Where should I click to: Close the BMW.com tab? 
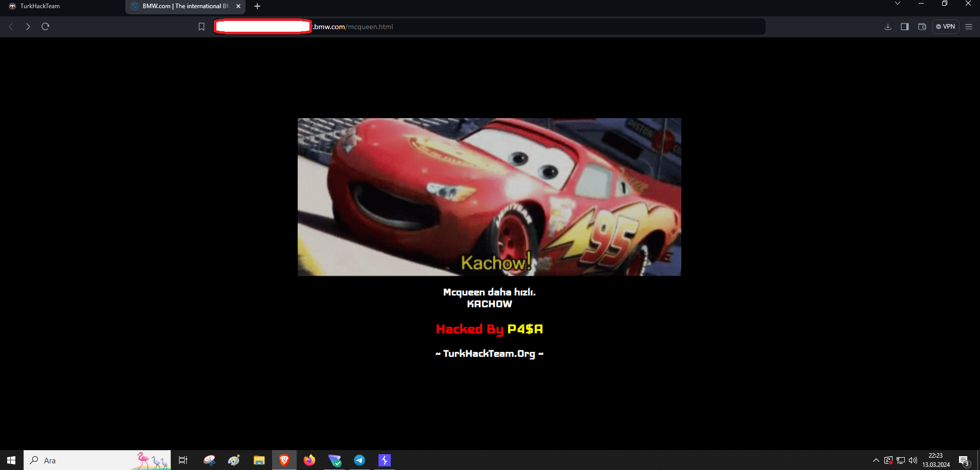coord(238,6)
